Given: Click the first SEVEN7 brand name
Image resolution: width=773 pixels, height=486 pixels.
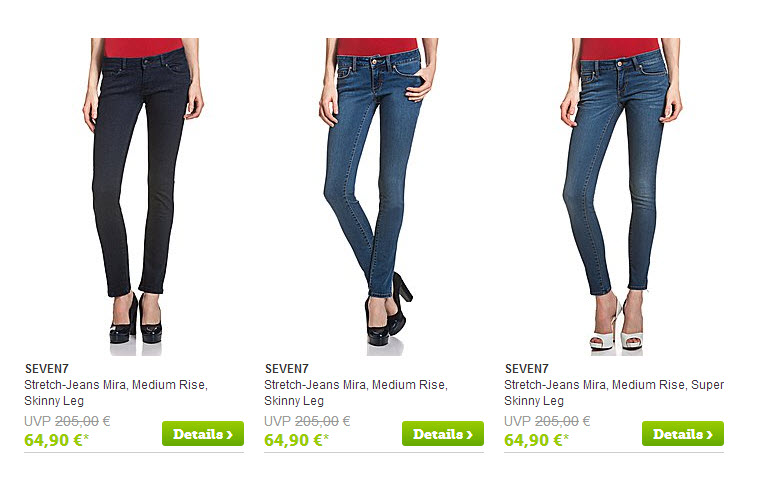Looking at the screenshot, I should 47,369.
